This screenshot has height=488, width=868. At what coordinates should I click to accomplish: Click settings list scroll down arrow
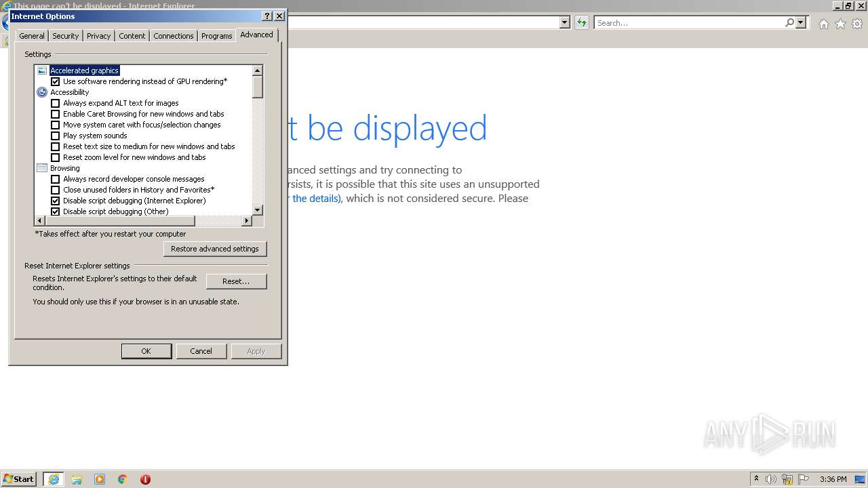click(x=257, y=210)
